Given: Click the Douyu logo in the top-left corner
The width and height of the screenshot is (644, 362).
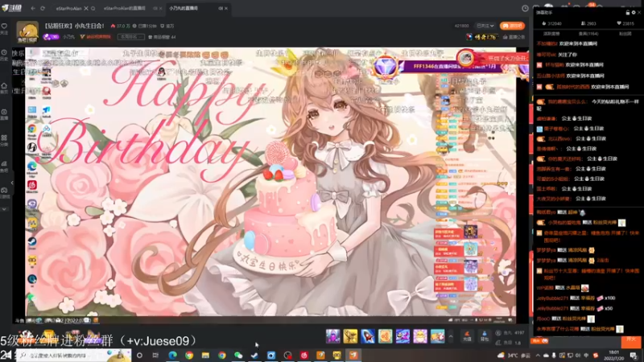Looking at the screenshot, I should 11,8.
